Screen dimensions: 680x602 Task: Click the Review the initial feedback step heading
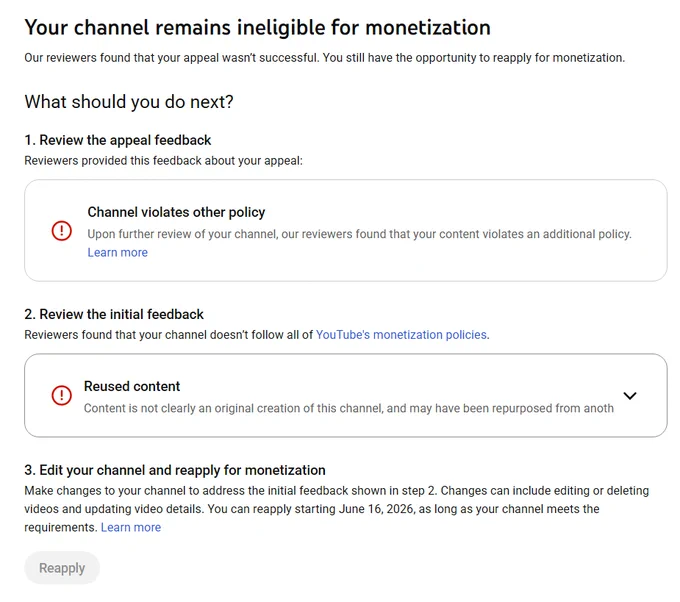114,314
